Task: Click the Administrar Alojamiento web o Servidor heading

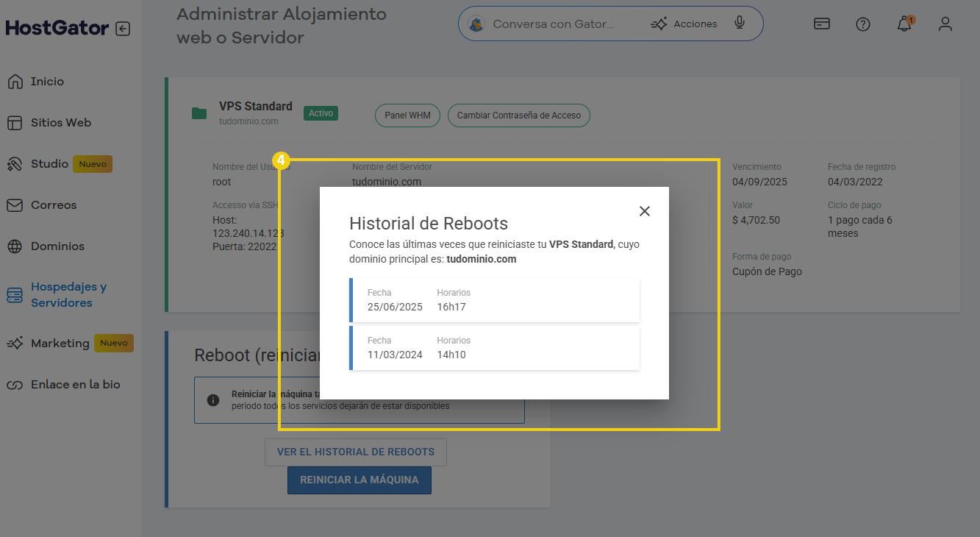Action: pos(282,26)
